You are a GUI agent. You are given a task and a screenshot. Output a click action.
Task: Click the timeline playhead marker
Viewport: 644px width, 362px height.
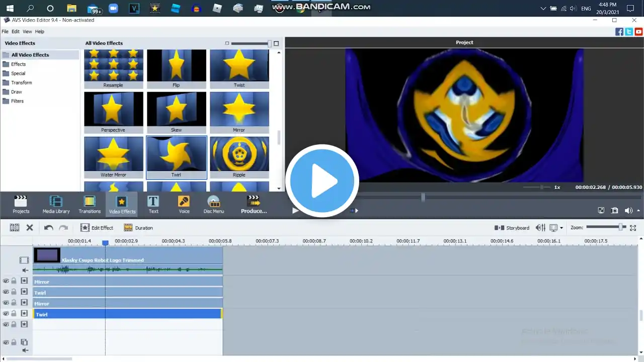point(105,243)
